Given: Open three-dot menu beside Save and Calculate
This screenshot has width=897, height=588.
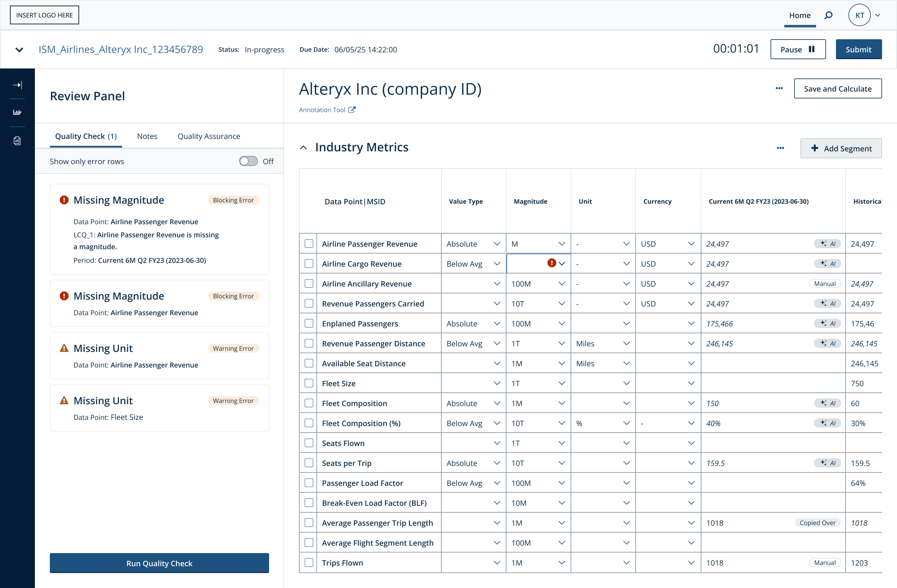Looking at the screenshot, I should (779, 88).
